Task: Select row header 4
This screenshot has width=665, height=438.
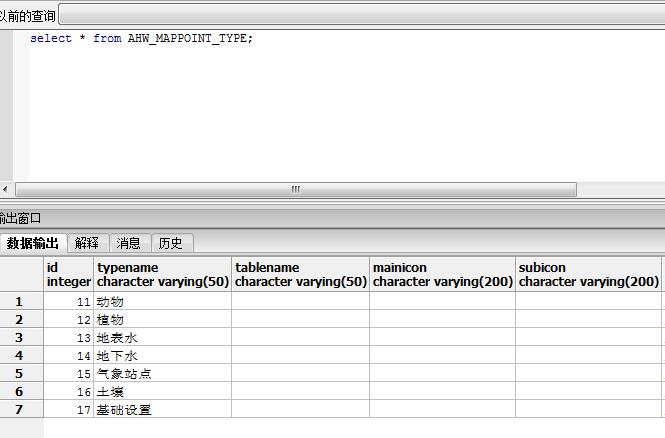Action: tap(21, 355)
